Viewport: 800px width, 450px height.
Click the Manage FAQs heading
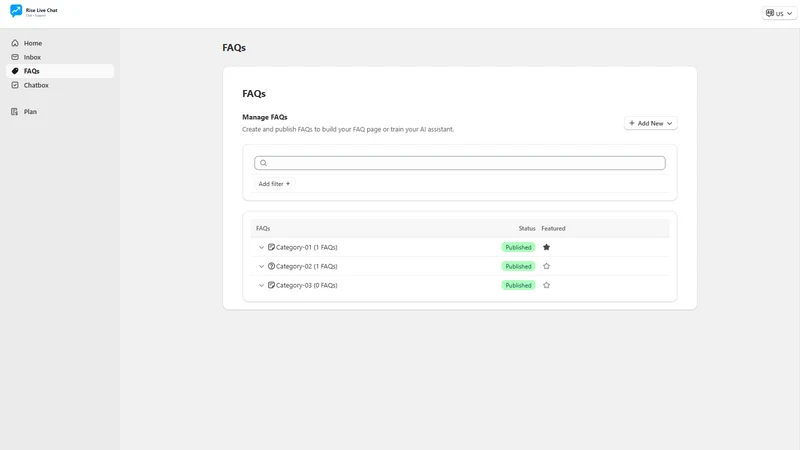265,117
